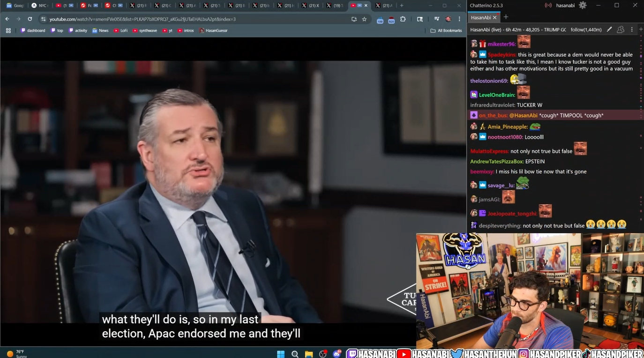Add a new split in Chatterino
Viewport: 644px width, 358px height.
(641, 30)
